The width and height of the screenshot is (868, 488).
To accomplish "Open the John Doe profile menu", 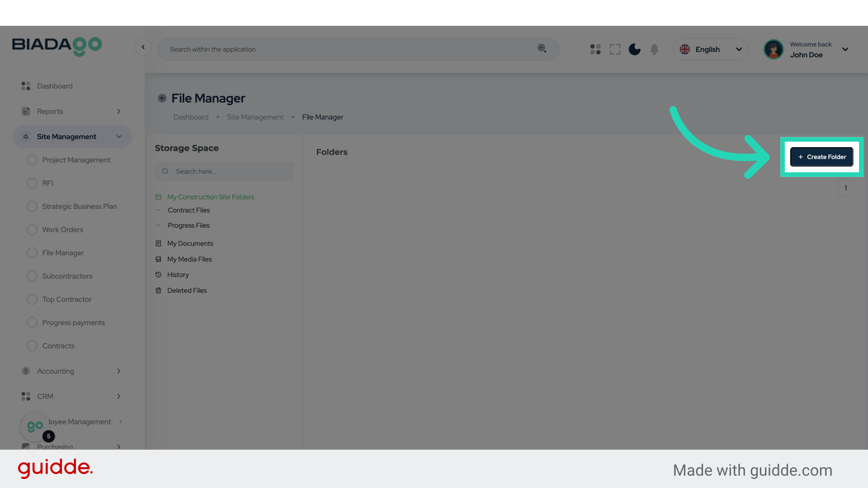I will (807, 49).
